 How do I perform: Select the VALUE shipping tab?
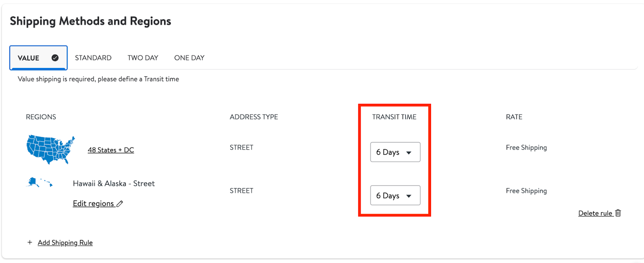(38, 58)
